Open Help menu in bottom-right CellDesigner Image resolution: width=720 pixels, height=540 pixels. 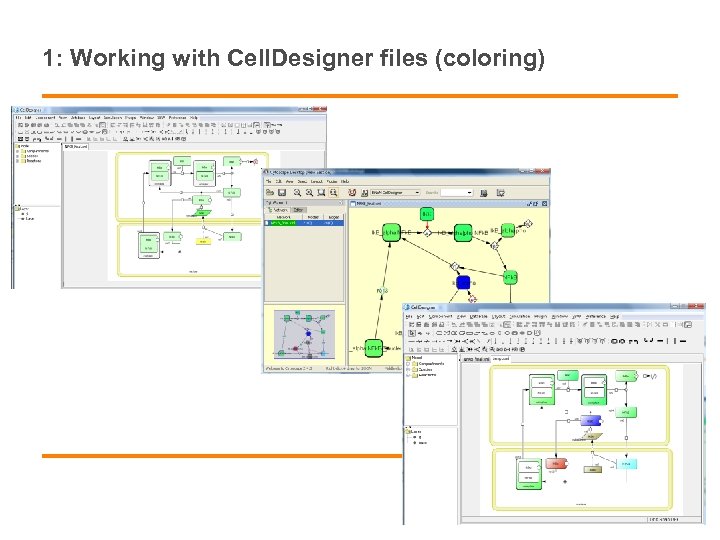point(615,316)
